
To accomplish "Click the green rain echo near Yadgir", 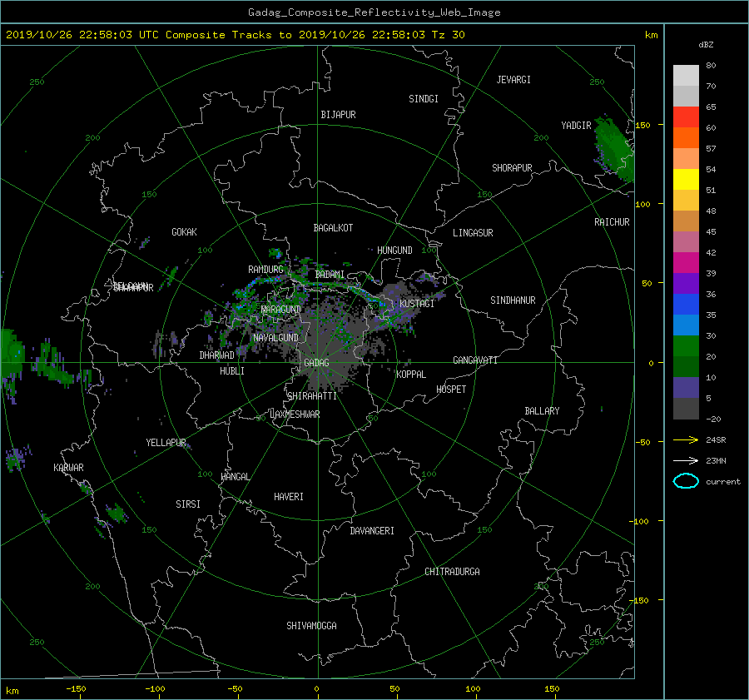I will [x=615, y=148].
